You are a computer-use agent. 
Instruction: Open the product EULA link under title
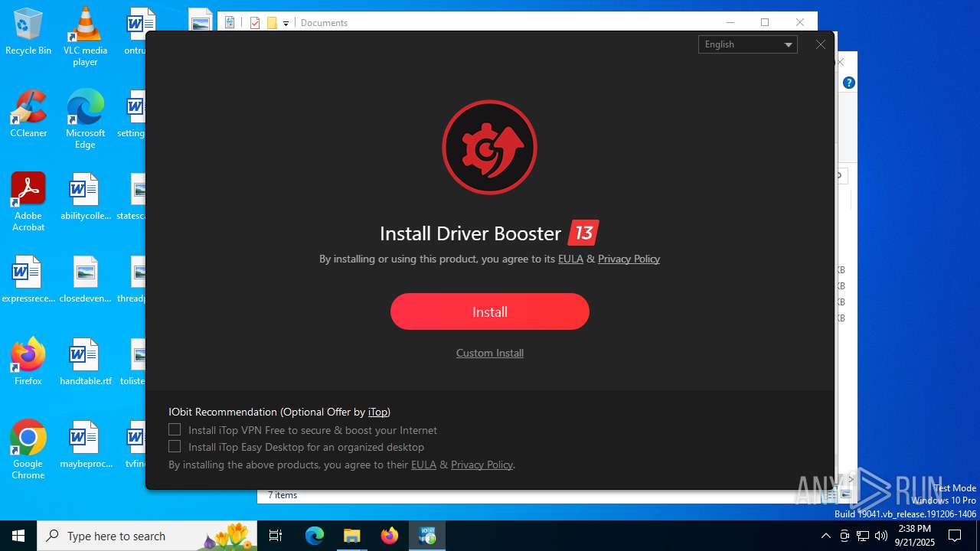pos(570,259)
